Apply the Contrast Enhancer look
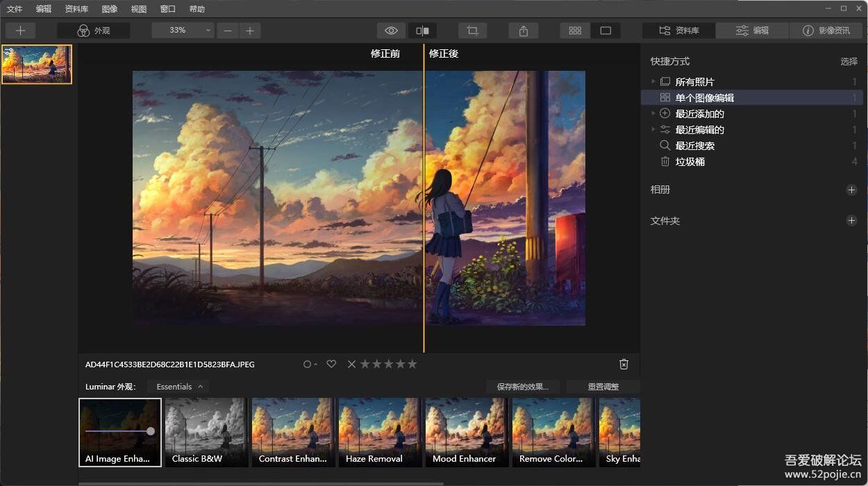This screenshot has width=868, height=486. pos(293,432)
